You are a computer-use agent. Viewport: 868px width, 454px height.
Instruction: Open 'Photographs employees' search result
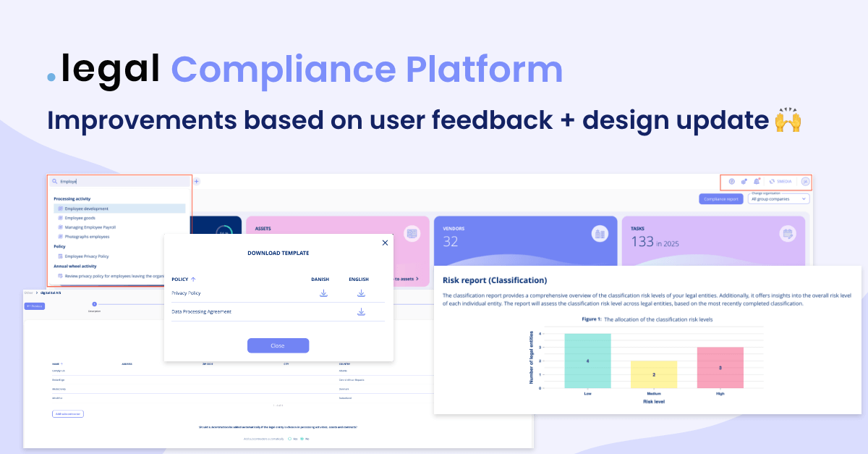(87, 237)
